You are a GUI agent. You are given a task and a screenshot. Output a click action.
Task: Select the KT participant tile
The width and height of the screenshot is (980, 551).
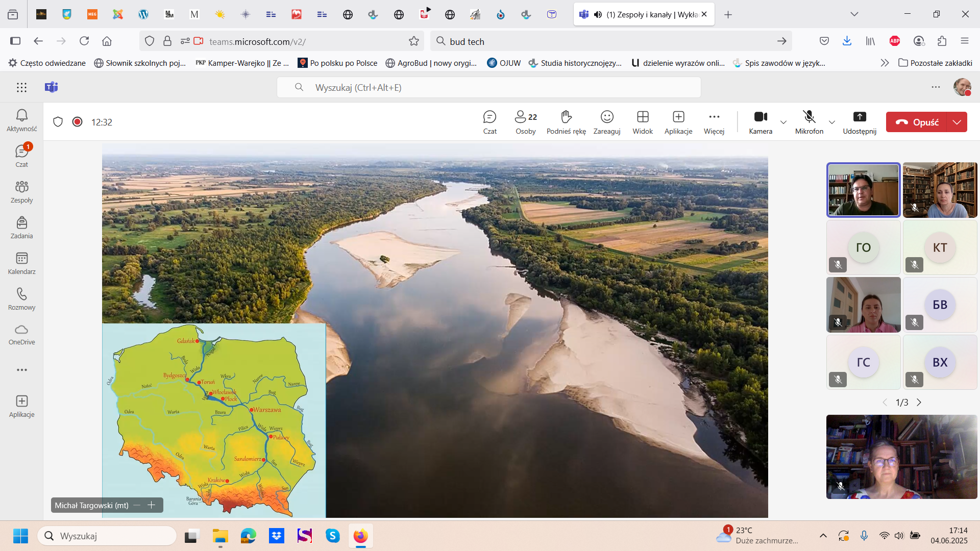tap(940, 247)
